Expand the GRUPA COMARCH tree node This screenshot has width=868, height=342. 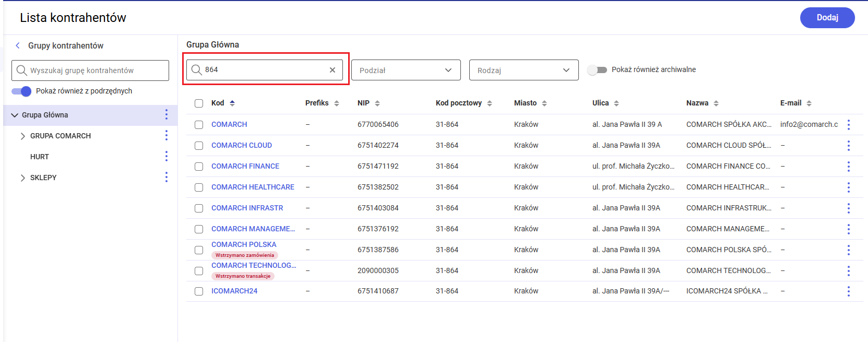[22, 136]
